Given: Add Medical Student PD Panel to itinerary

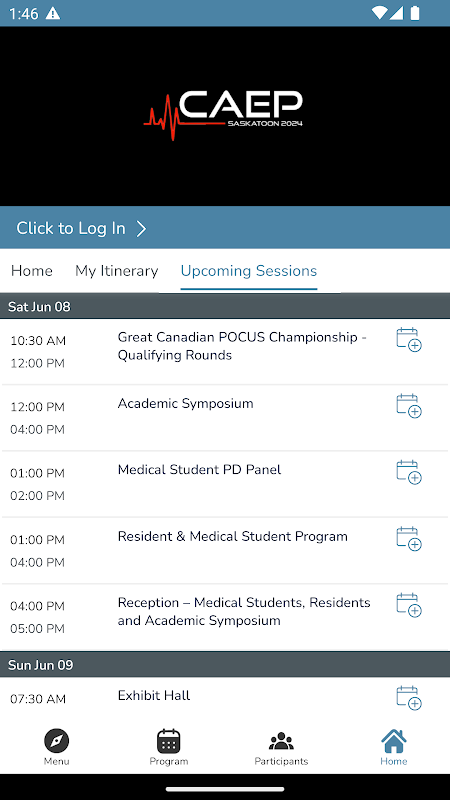Looking at the screenshot, I should [x=409, y=472].
